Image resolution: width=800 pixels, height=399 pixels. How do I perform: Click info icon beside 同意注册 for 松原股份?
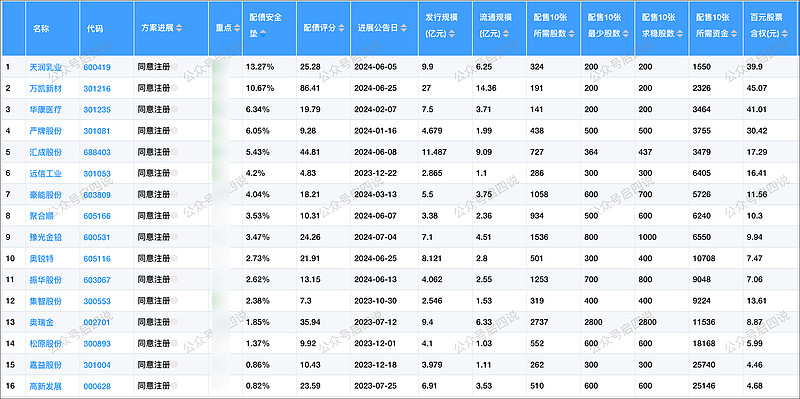[174, 344]
